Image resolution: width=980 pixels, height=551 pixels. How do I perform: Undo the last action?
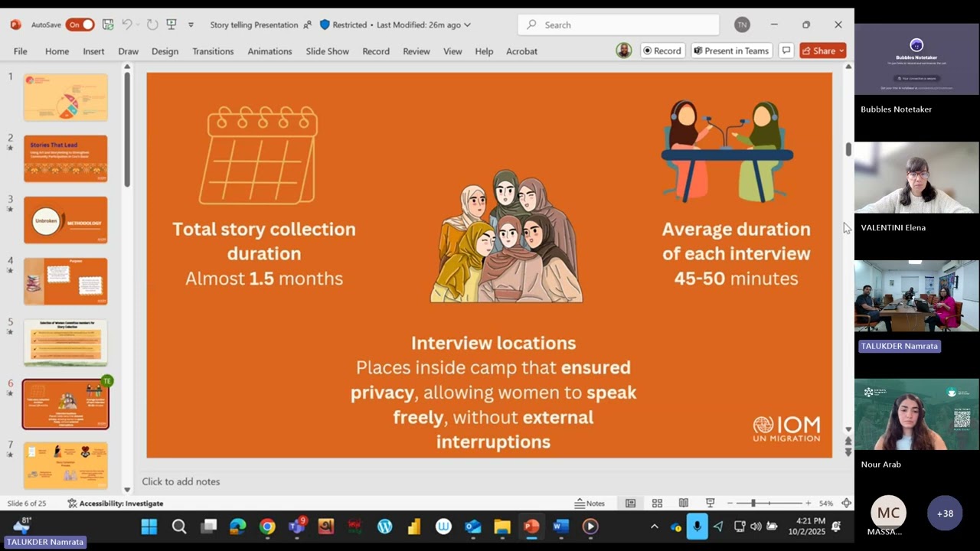[127, 24]
